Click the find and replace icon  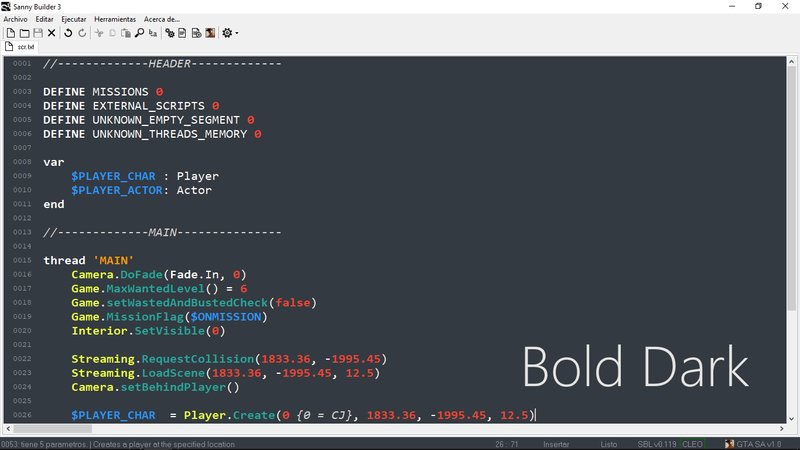(x=153, y=33)
